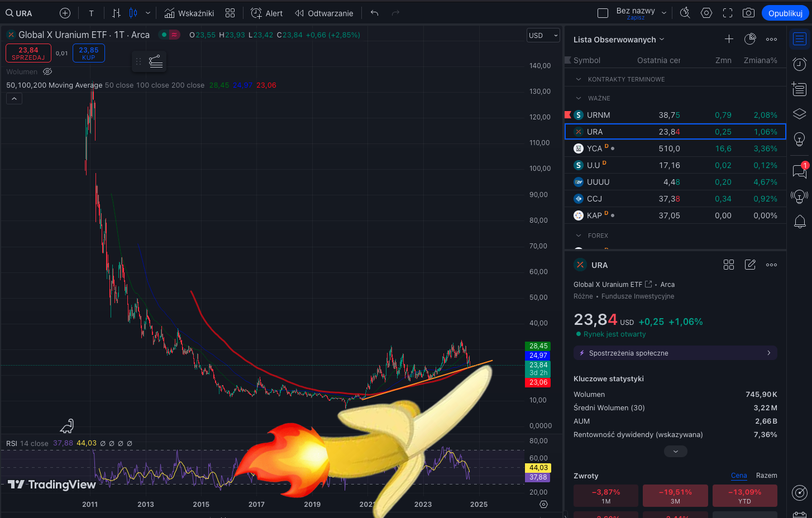The image size is (812, 518).
Task: Open notifications bell in sidebar
Action: tap(800, 222)
